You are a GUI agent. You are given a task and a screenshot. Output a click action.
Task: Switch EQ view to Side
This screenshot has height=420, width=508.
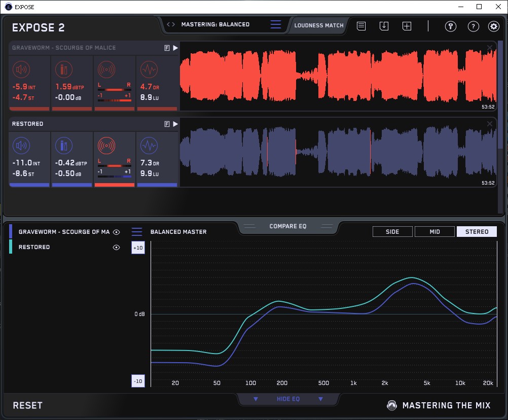point(392,232)
